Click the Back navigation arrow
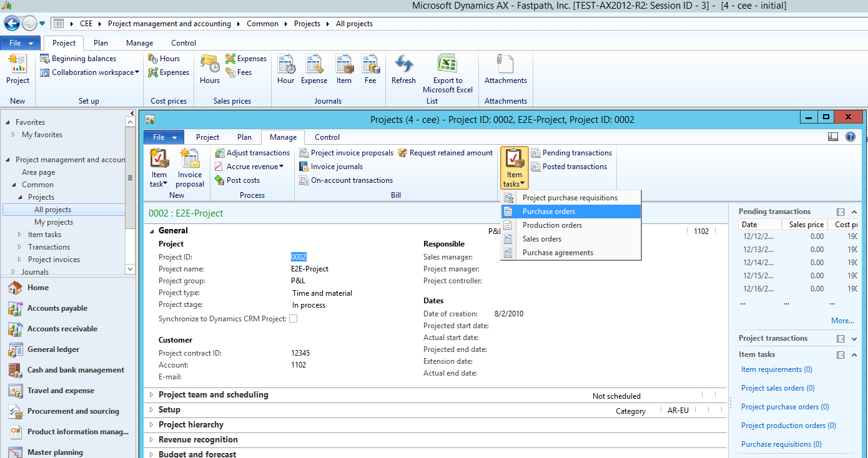868x458 pixels. point(12,24)
